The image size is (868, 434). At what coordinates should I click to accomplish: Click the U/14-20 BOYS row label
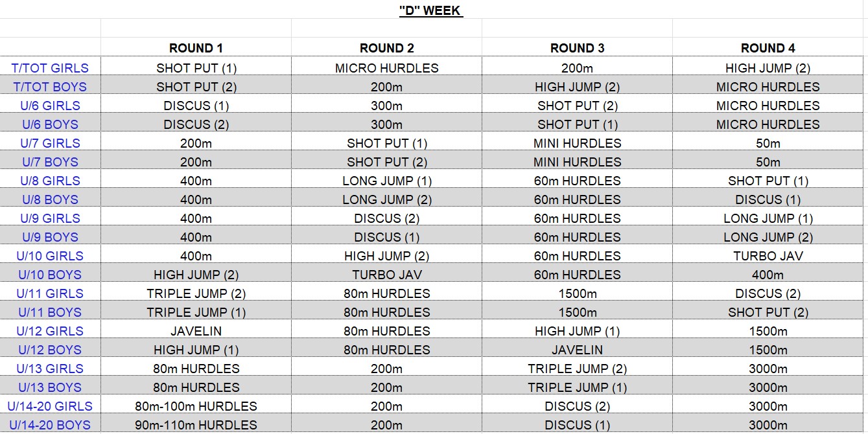(x=50, y=424)
